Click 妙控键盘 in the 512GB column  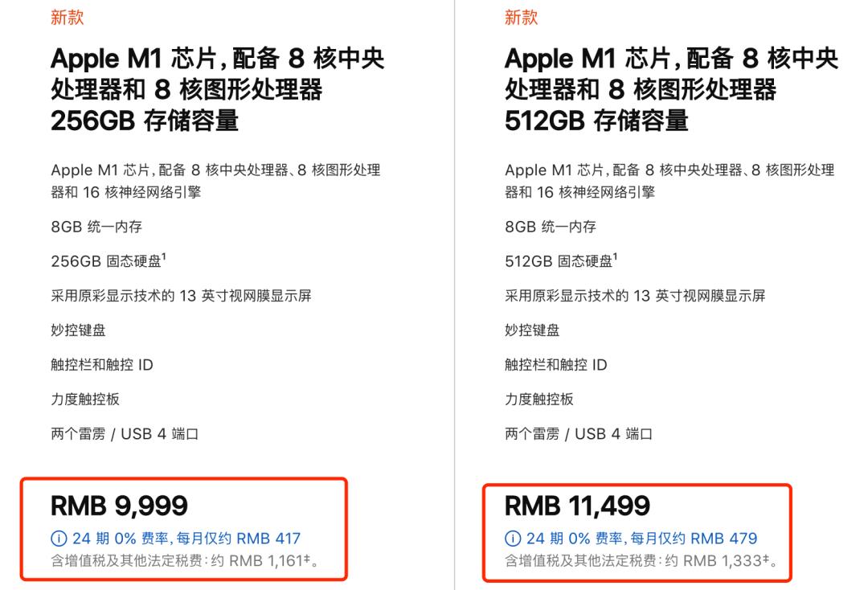pyautogui.click(x=532, y=330)
